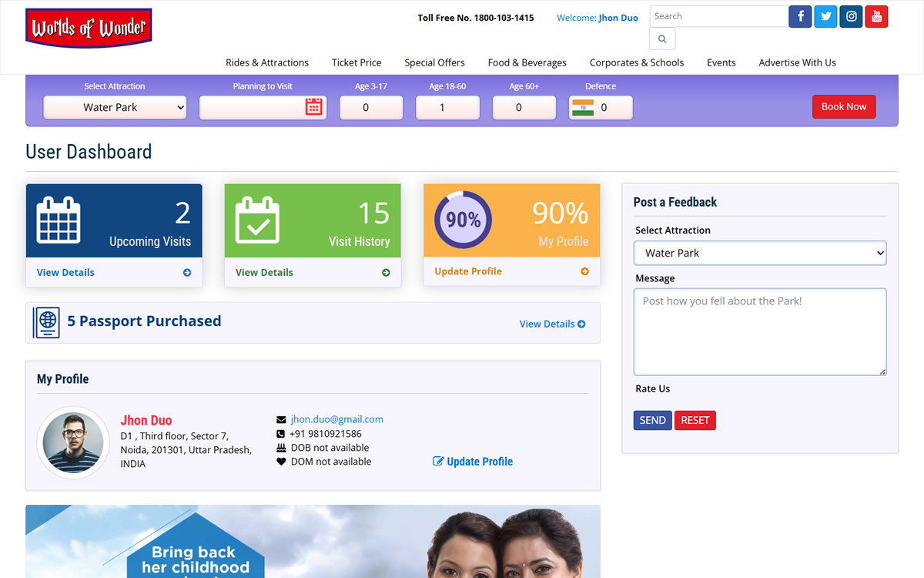Click the Worlds of Wonder logo
Screen dimensions: 924x578
[x=89, y=29]
